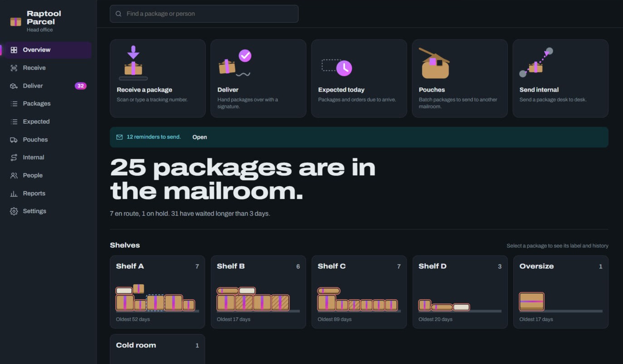This screenshot has width=623, height=364.
Task: Click the Expected today clock illustration
Action: [x=337, y=67]
